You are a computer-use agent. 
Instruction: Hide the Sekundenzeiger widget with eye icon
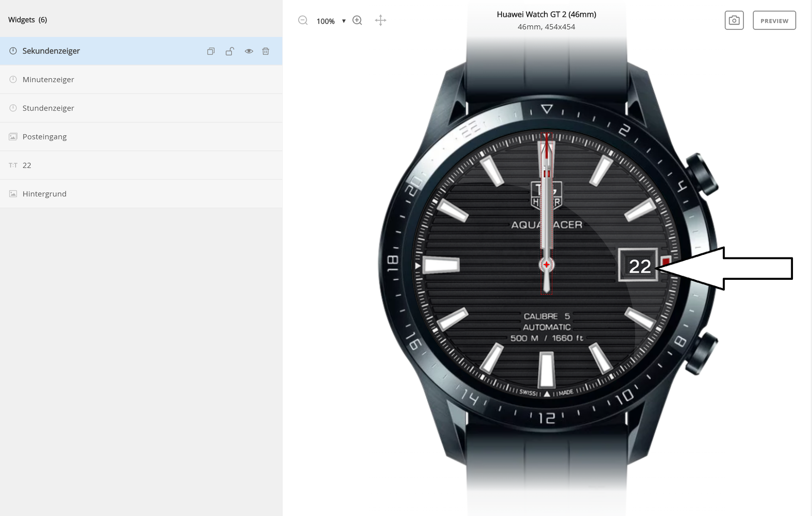(249, 51)
